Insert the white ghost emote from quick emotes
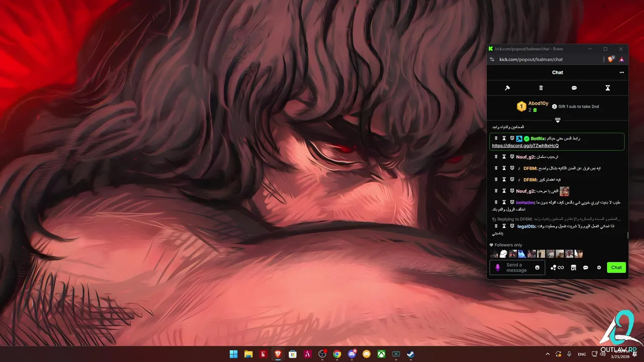This screenshot has width=644, height=362. pyautogui.click(x=503, y=254)
